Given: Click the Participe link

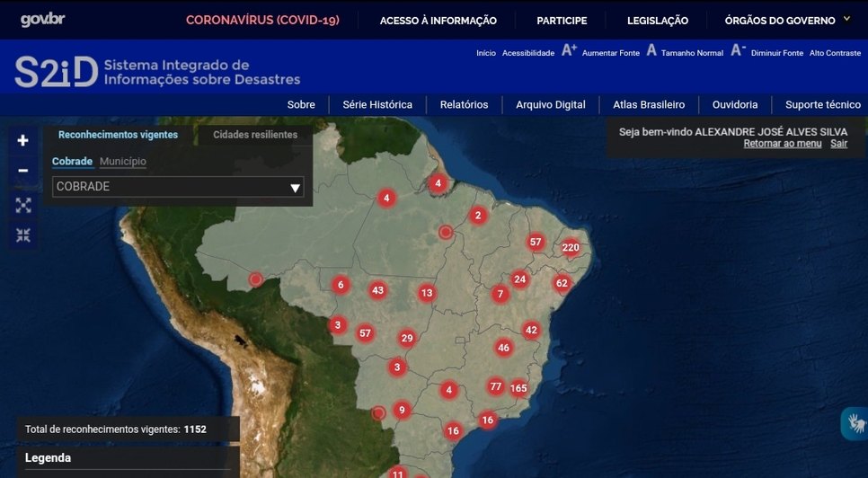Looking at the screenshot, I should click(x=562, y=21).
